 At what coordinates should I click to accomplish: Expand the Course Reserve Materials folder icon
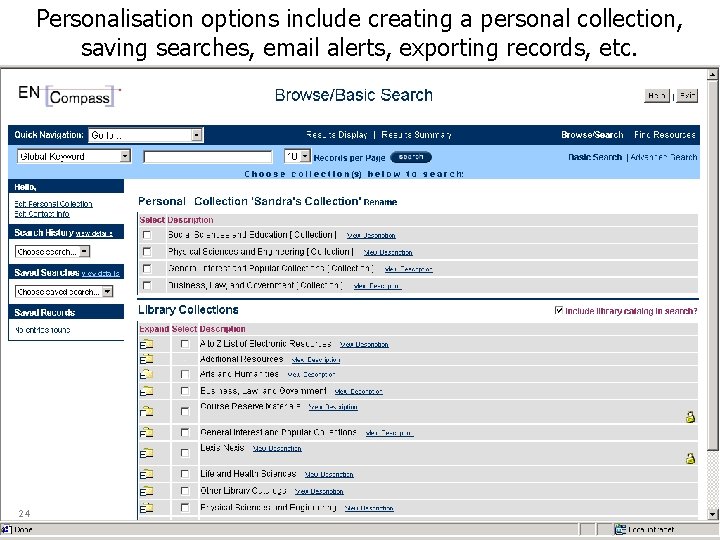pos(146,411)
